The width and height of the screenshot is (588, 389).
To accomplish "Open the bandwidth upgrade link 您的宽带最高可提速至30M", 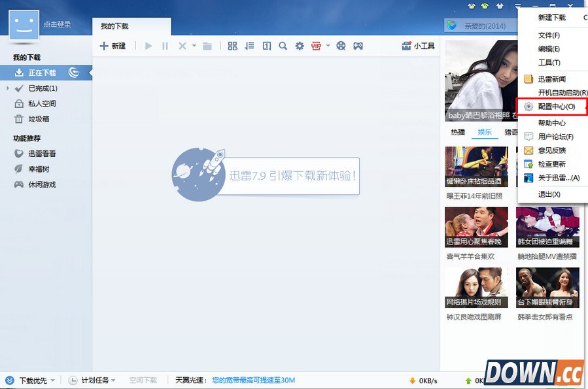I will 252,379.
